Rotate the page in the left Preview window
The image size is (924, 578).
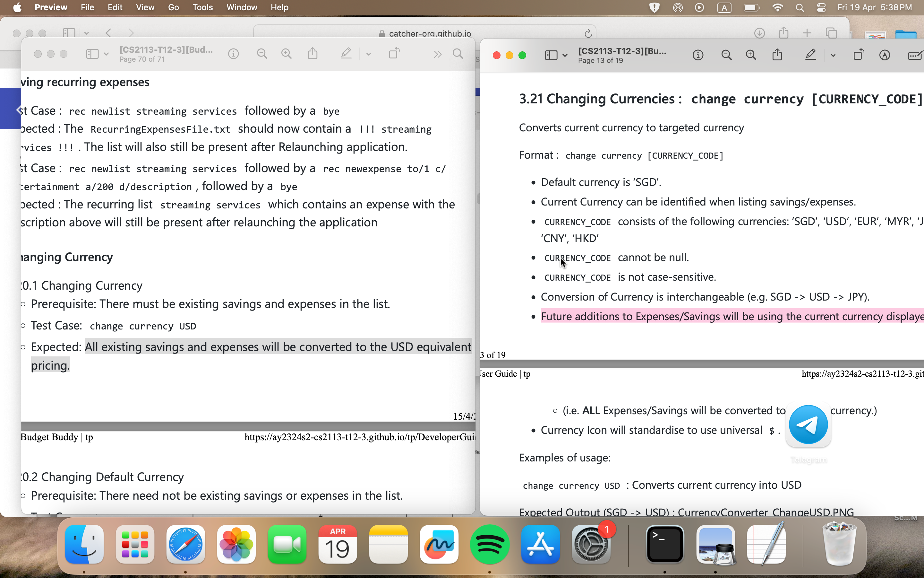click(x=394, y=54)
